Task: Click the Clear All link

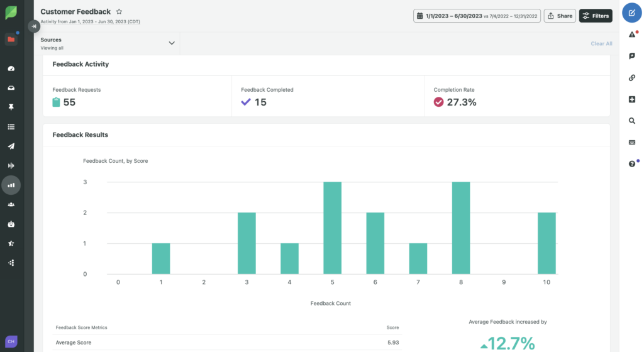Action: pos(601,43)
